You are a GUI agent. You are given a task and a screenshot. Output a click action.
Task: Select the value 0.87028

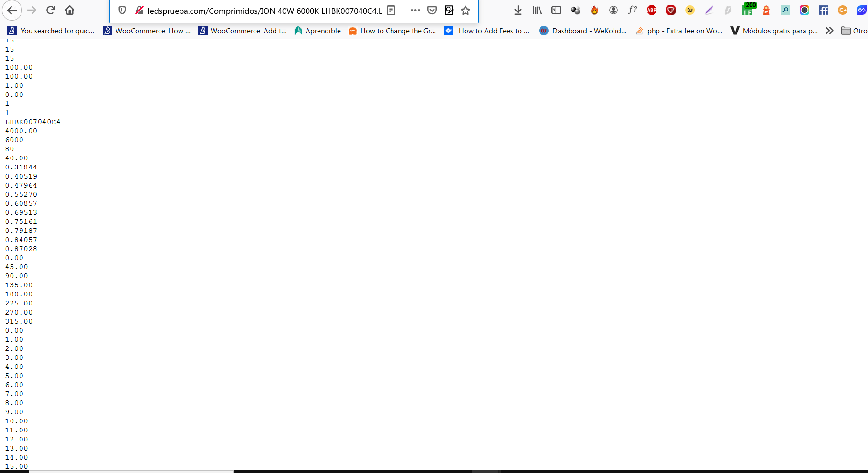coord(21,249)
